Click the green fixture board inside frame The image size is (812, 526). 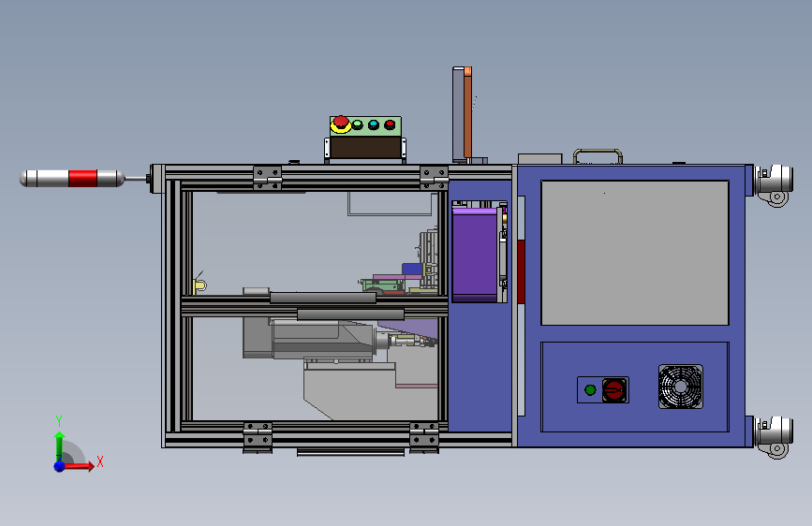pos(382,285)
